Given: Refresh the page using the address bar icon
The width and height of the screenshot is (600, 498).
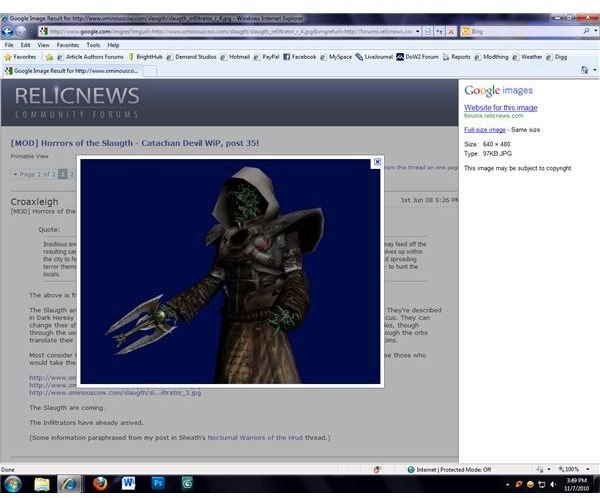Looking at the screenshot, I should 440,31.
